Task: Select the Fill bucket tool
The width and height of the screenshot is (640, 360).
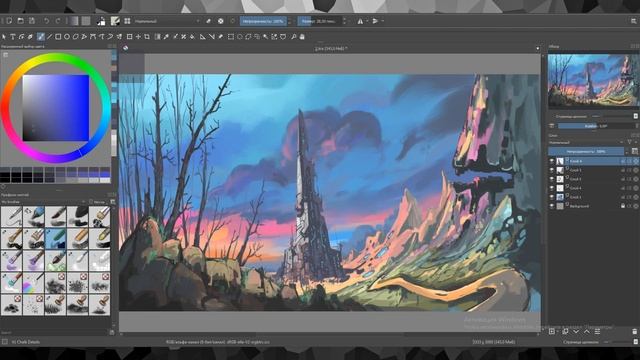Action: 192,37
